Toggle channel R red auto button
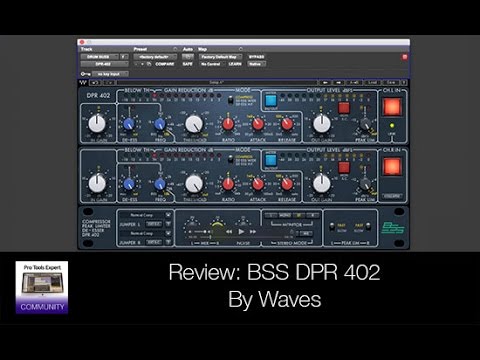The height and width of the screenshot is (360, 480). tap(344, 167)
